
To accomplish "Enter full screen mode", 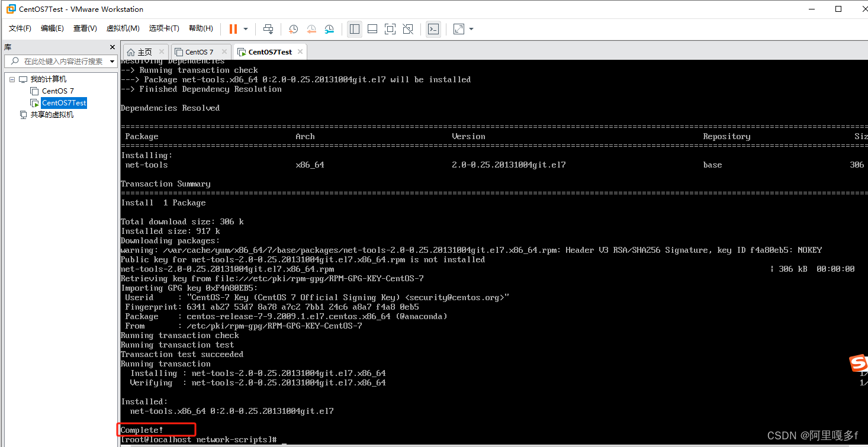I will (x=390, y=28).
